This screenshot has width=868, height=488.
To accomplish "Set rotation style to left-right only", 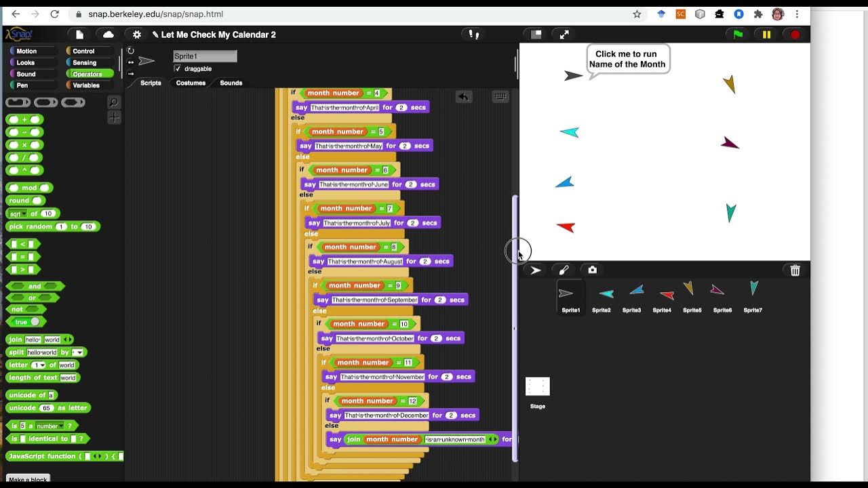I will click(131, 62).
